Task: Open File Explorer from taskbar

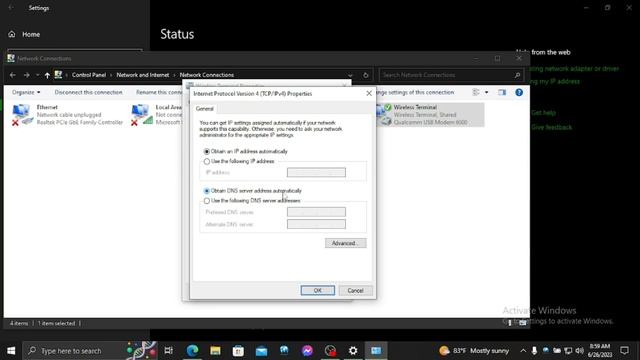Action: coord(215,351)
